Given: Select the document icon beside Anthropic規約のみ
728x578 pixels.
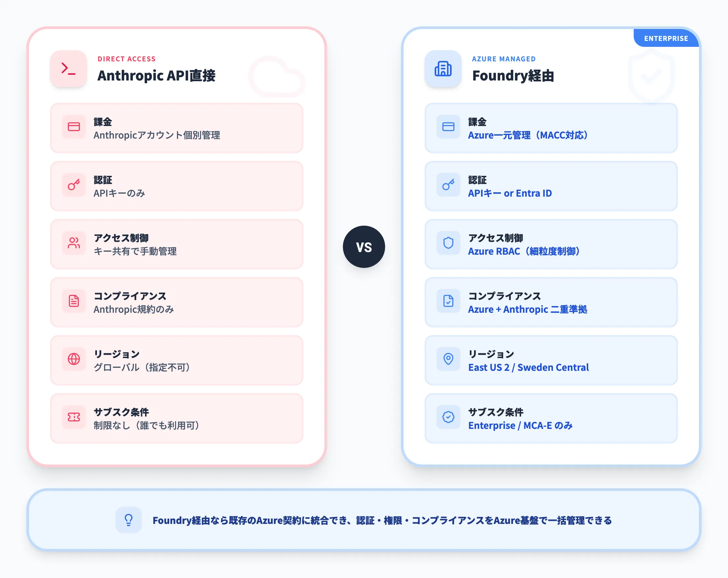Looking at the screenshot, I should point(74,302).
